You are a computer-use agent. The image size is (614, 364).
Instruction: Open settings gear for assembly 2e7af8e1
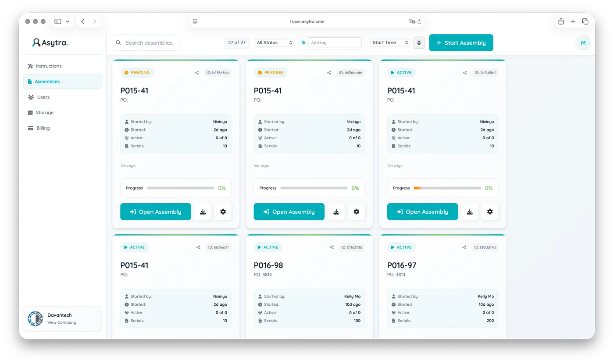[490, 212]
